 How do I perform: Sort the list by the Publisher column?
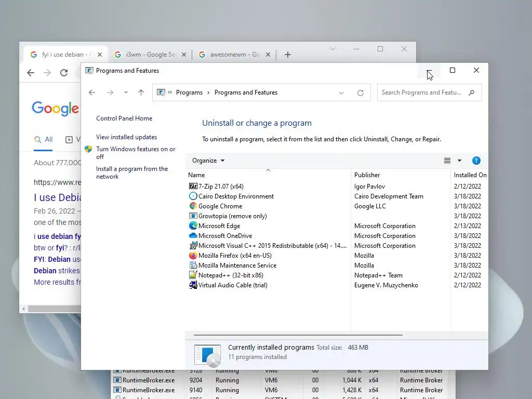click(401, 175)
